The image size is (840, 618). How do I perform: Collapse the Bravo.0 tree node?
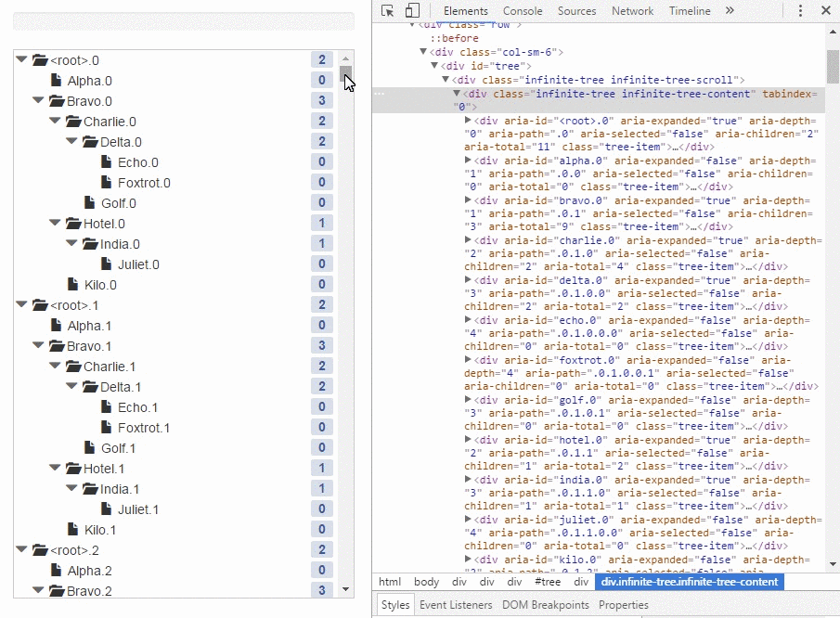tap(38, 101)
